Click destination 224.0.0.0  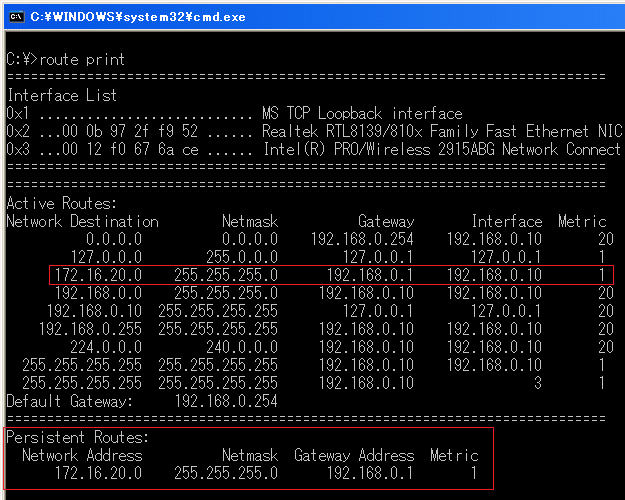point(106,347)
